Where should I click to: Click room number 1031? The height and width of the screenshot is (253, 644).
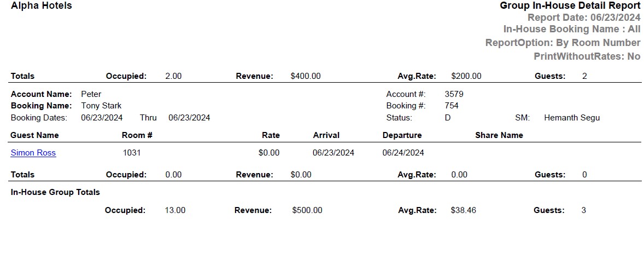132,153
